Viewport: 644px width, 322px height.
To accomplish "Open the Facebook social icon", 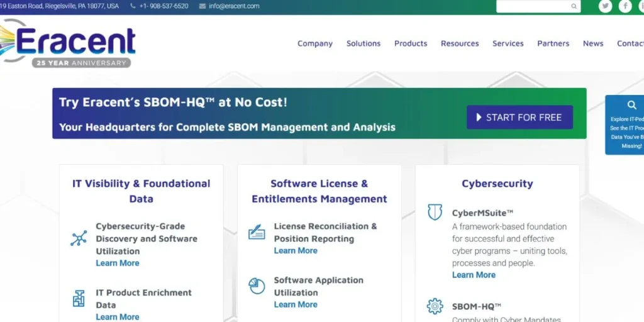I will coord(625,6).
